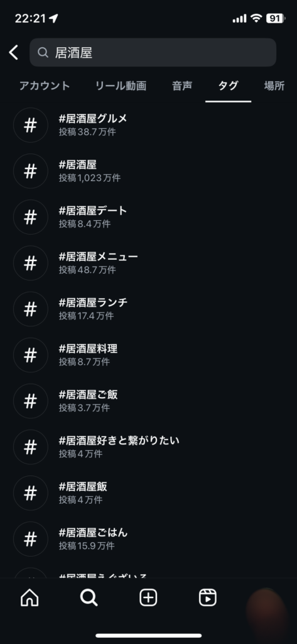
Task: Open the Reels icon in bottom bar
Action: point(208,597)
